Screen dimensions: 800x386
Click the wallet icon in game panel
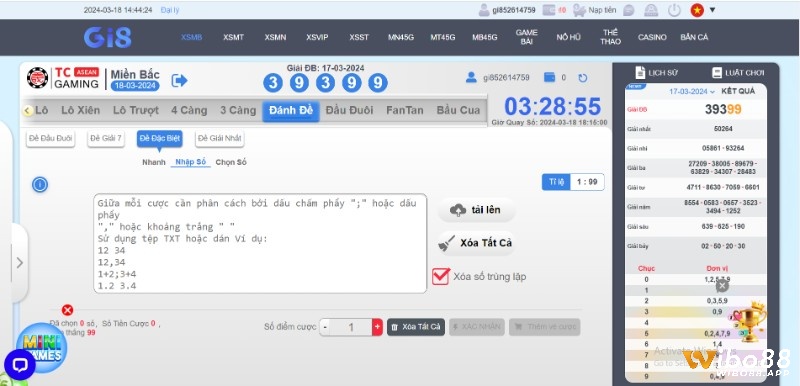coord(549,78)
